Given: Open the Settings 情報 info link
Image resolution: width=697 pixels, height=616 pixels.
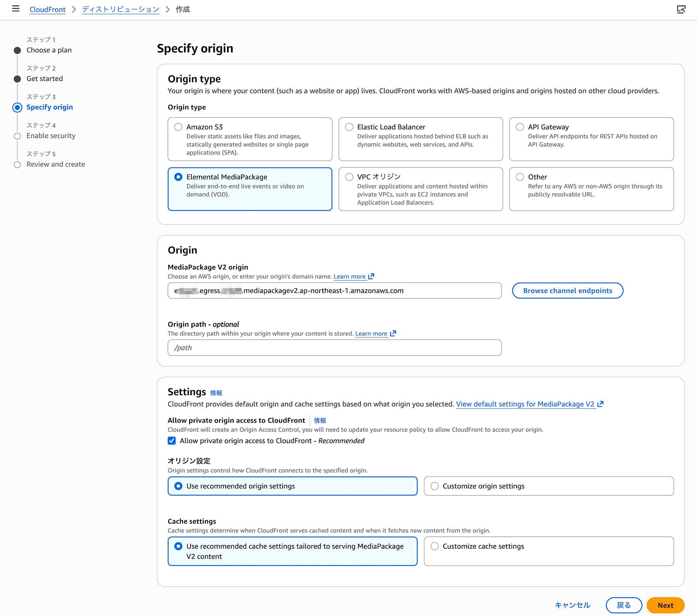Looking at the screenshot, I should pyautogui.click(x=216, y=393).
